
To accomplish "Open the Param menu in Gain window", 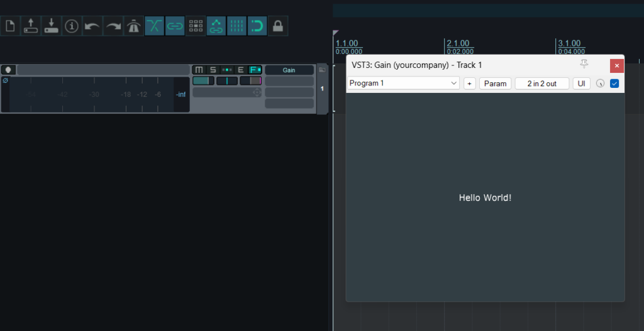I will click(496, 84).
